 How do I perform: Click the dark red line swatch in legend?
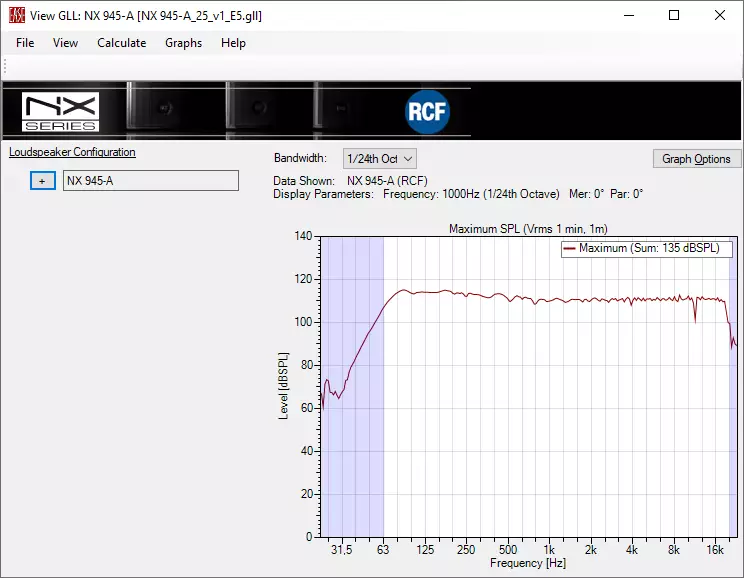pyautogui.click(x=570, y=249)
